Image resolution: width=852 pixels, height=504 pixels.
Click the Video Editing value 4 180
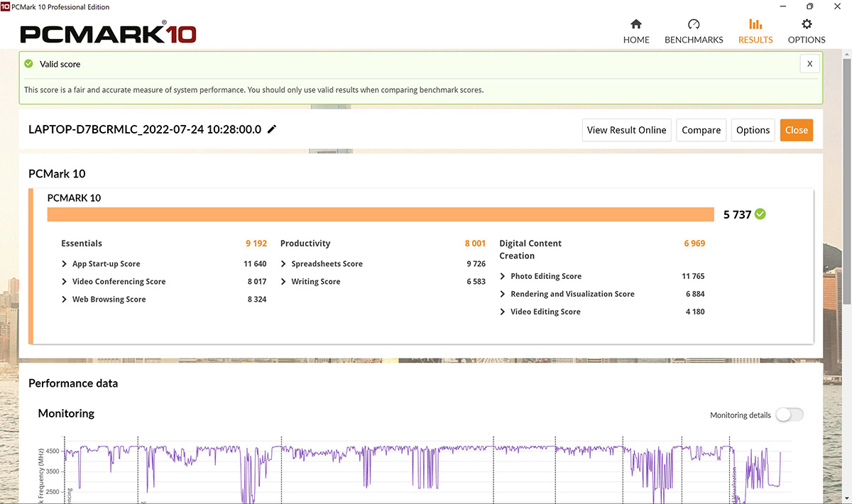[695, 312]
